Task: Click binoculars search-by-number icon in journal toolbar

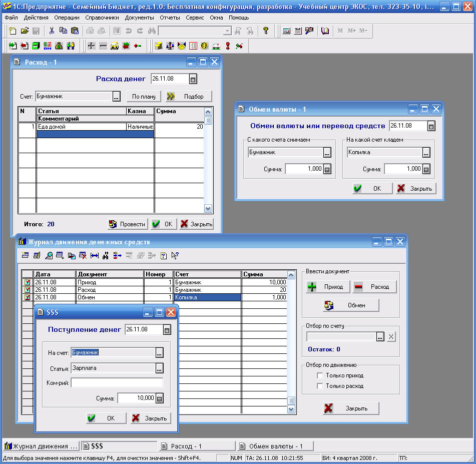Action: (x=105, y=256)
